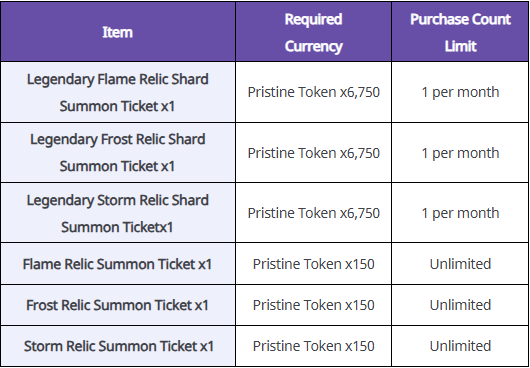This screenshot has width=530, height=368.
Task: Click Pristine Token x6,750 in Flame Shard row
Action: 314,92
